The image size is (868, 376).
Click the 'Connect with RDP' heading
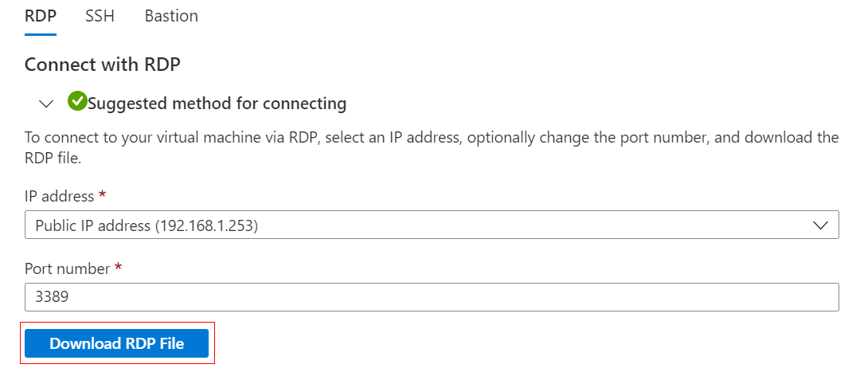[x=103, y=65]
